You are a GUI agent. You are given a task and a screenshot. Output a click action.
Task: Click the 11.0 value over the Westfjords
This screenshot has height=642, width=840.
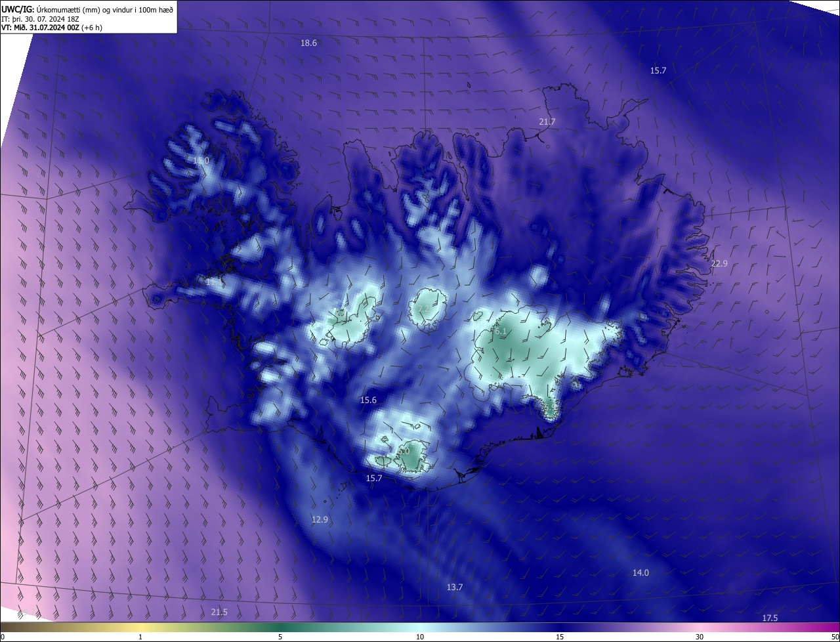[x=201, y=161]
